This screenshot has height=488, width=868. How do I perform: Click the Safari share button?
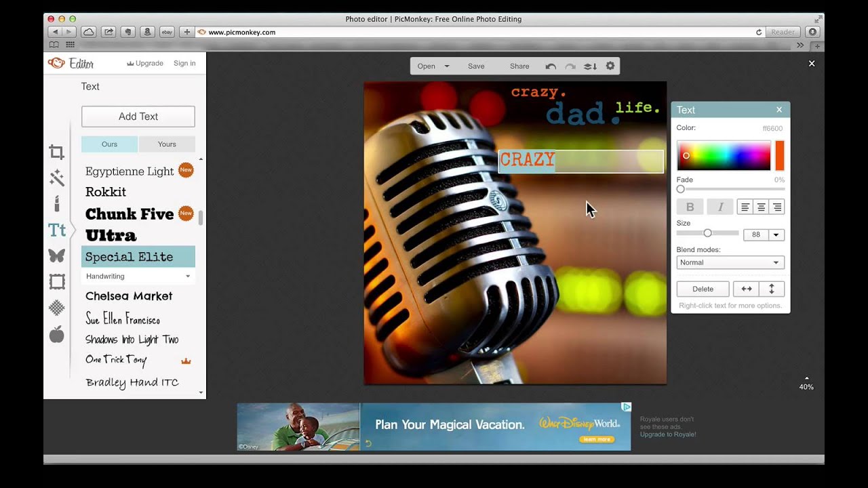coord(108,32)
